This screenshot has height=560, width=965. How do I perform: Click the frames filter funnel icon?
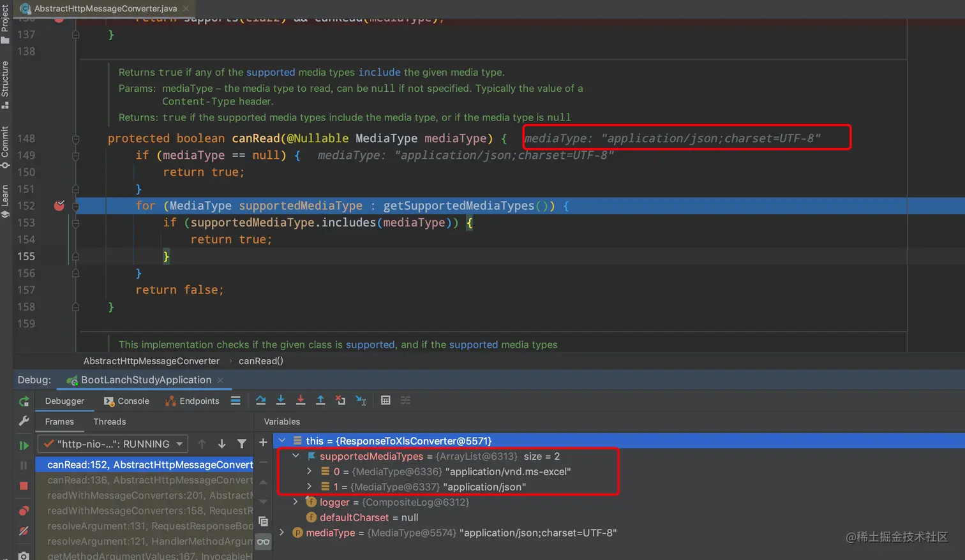tap(241, 444)
